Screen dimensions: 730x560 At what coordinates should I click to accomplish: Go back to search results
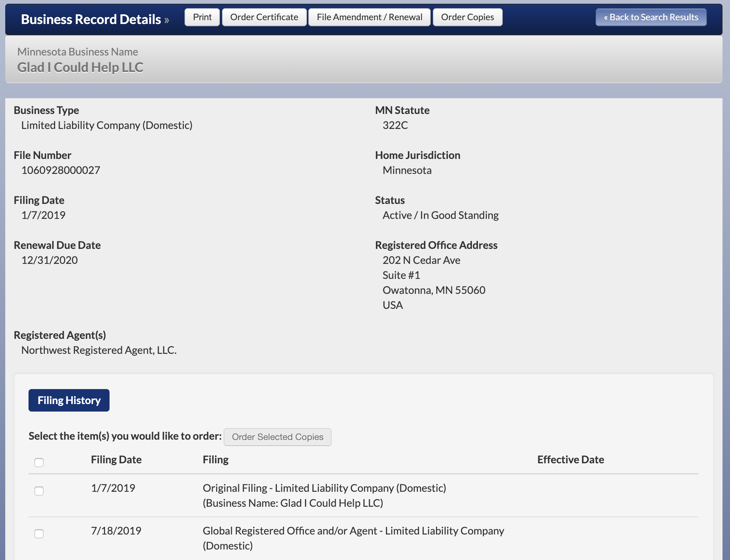click(x=651, y=17)
